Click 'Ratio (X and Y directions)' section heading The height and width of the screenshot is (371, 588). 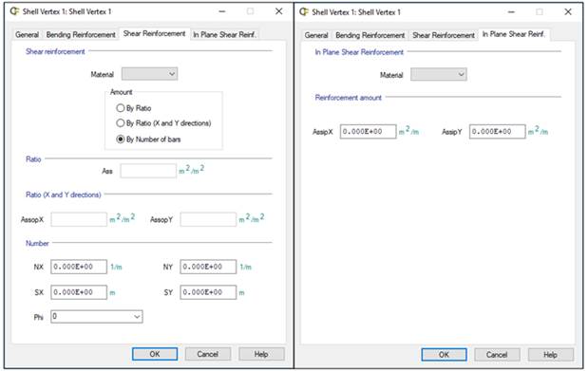click(64, 195)
